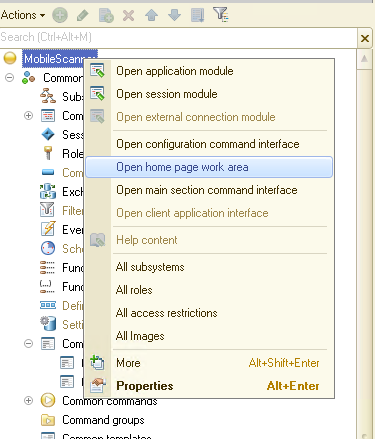Click the Common attributes bar icon
375x439 pixels.
pos(48,172)
